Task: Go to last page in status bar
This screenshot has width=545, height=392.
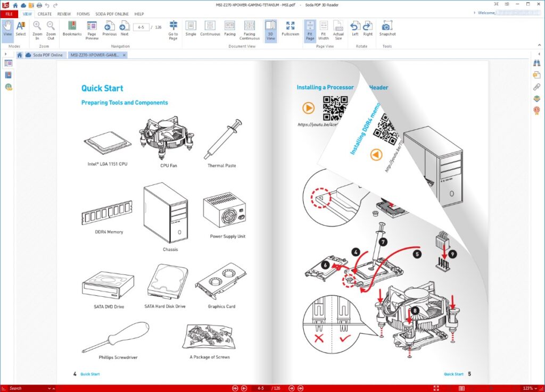Action: click(x=300, y=388)
